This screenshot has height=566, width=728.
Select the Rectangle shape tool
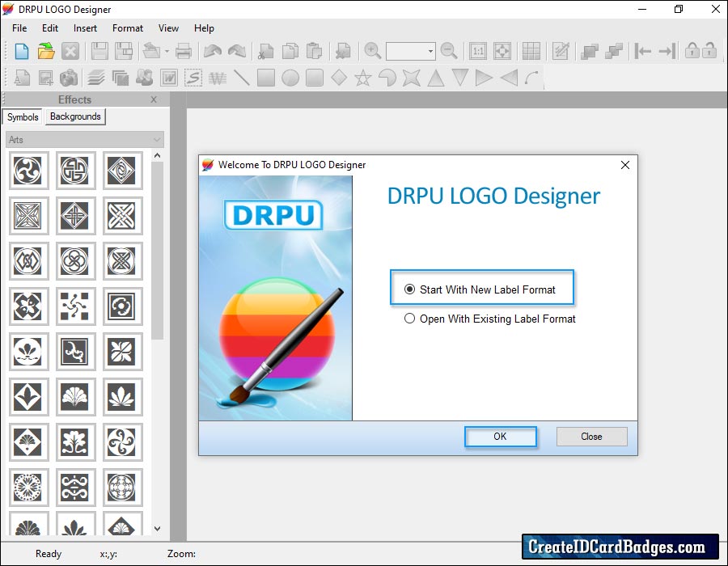[266, 78]
